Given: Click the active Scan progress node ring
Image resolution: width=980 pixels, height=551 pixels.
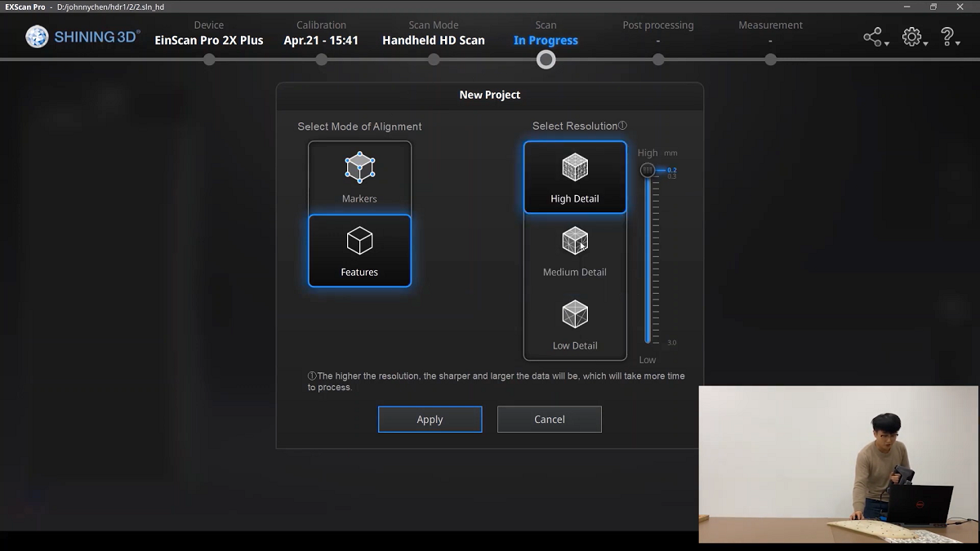Looking at the screenshot, I should pos(546,60).
